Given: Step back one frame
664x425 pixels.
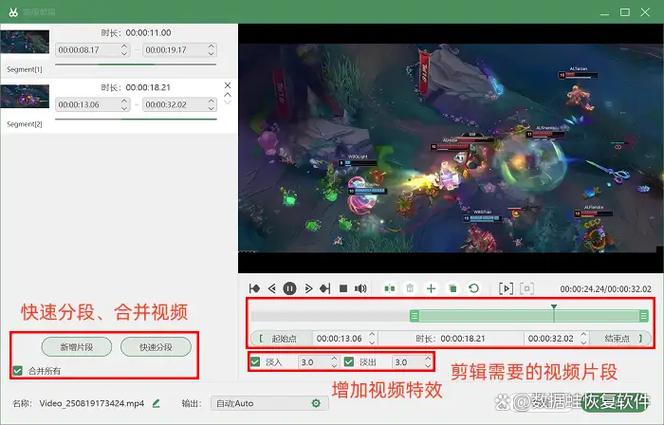Looking at the screenshot, I should coord(272,289).
